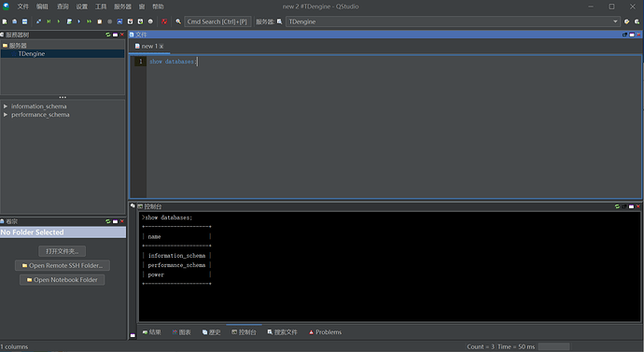Click the 1 columns status text
Viewport: 644px width, 352px height.
pos(15,346)
